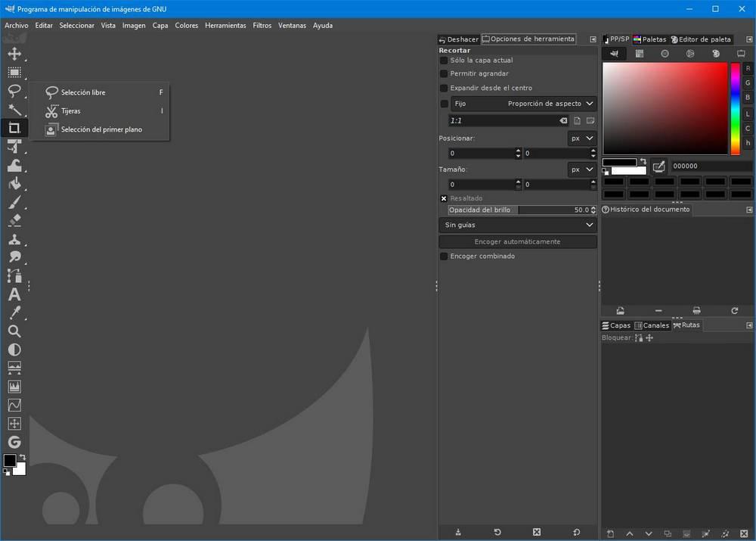This screenshot has height=541, width=756.
Task: Click Encoger automáticamente button
Action: click(x=518, y=242)
